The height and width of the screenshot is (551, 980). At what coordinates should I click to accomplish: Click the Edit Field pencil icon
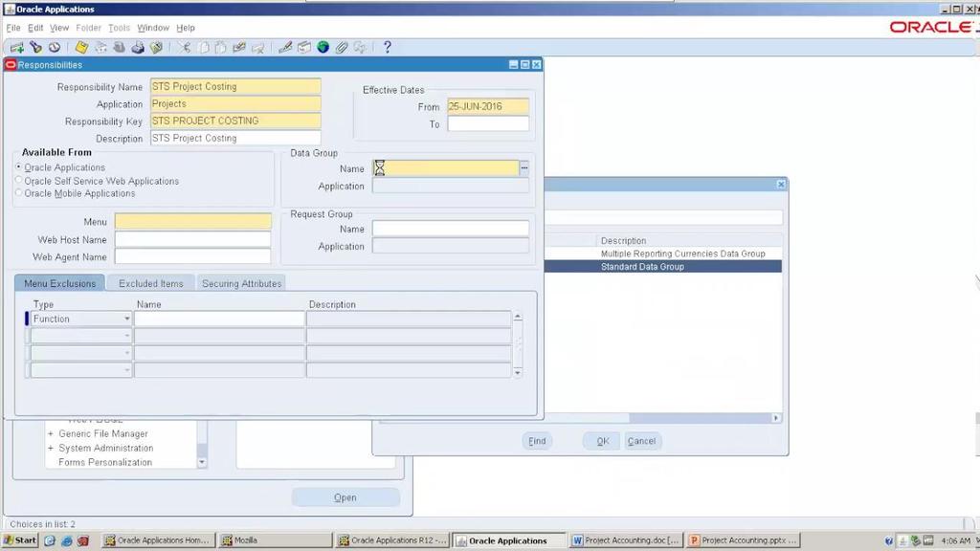[x=285, y=48]
